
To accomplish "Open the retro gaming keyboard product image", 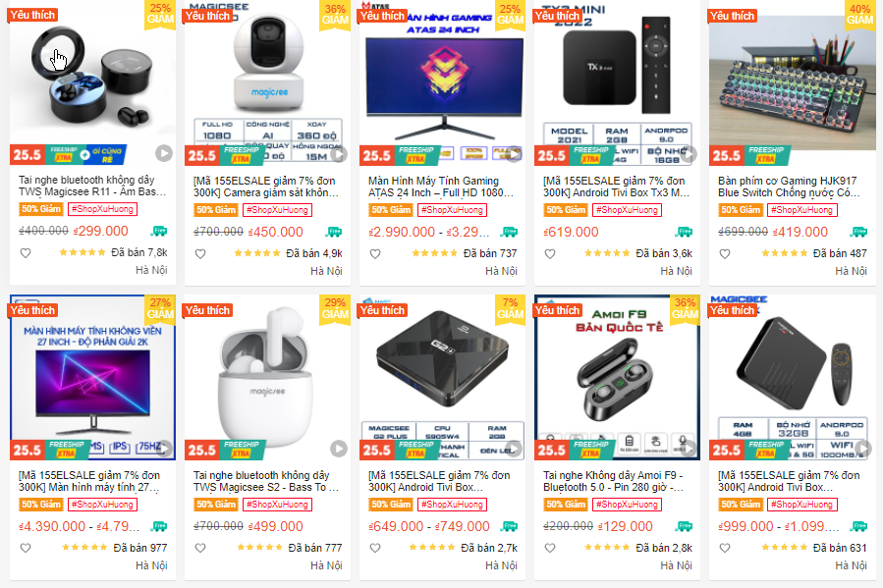I will click(x=793, y=82).
